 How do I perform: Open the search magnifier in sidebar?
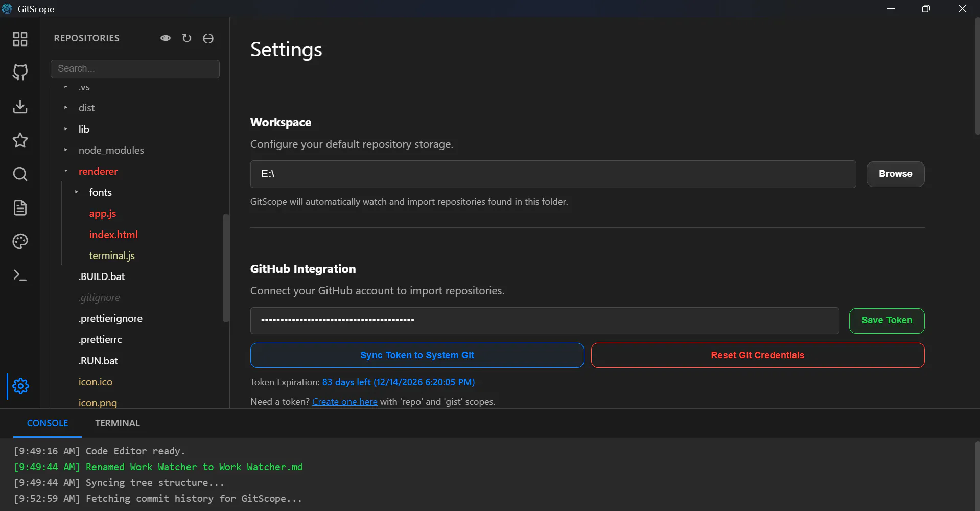click(20, 174)
